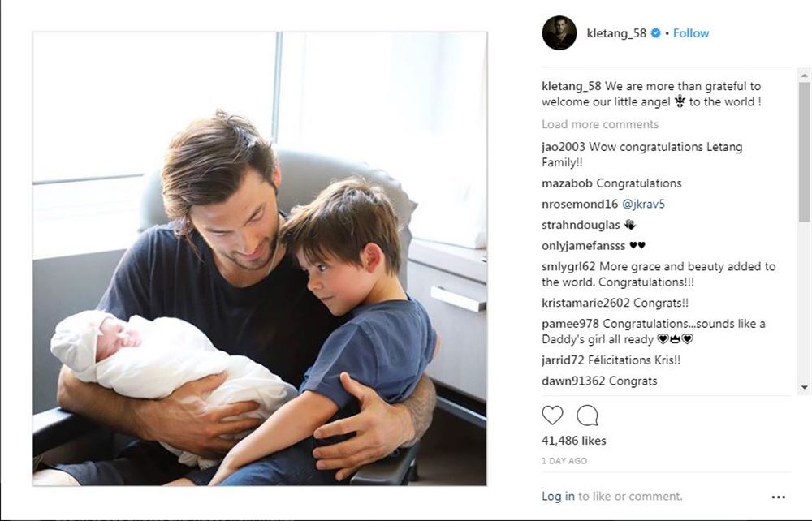
Task: Click the Log in link
Action: point(558,496)
